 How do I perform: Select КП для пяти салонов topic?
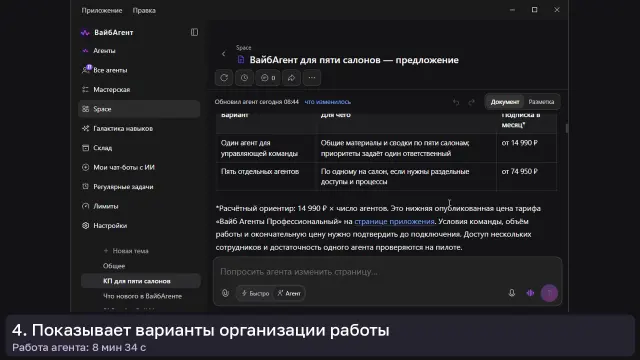click(140, 281)
